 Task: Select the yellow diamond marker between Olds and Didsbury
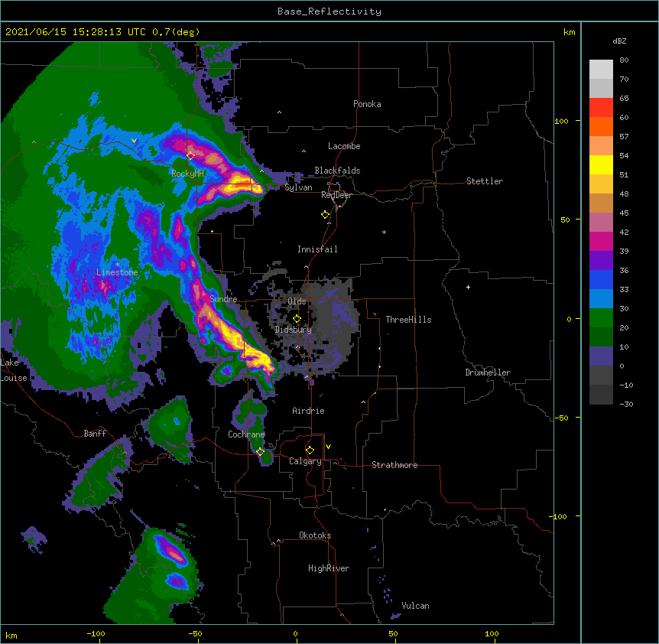(x=297, y=318)
